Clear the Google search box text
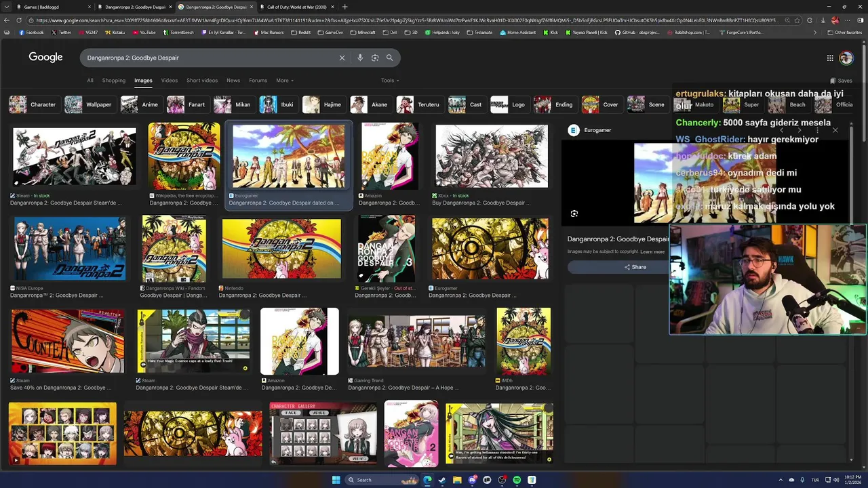 click(x=342, y=58)
